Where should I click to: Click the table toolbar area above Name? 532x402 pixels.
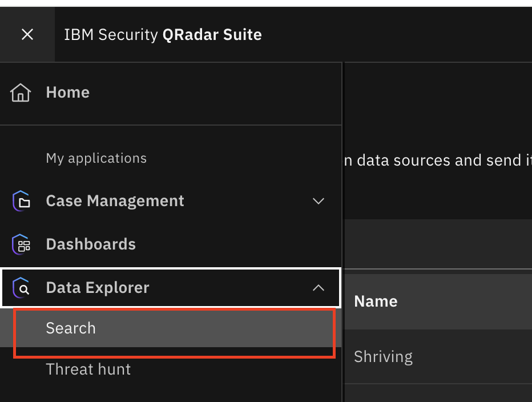438,244
